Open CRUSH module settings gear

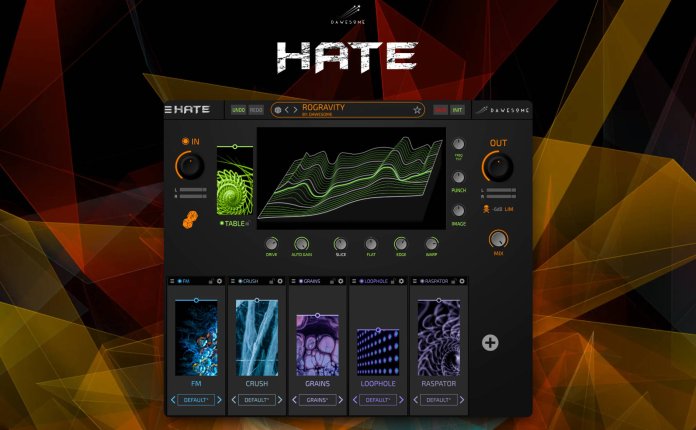[280, 281]
